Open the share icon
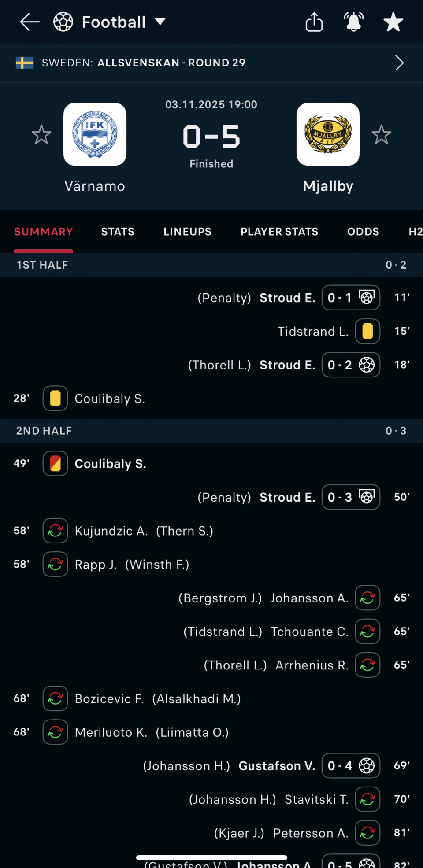Image resolution: width=423 pixels, height=868 pixels. coord(314,22)
